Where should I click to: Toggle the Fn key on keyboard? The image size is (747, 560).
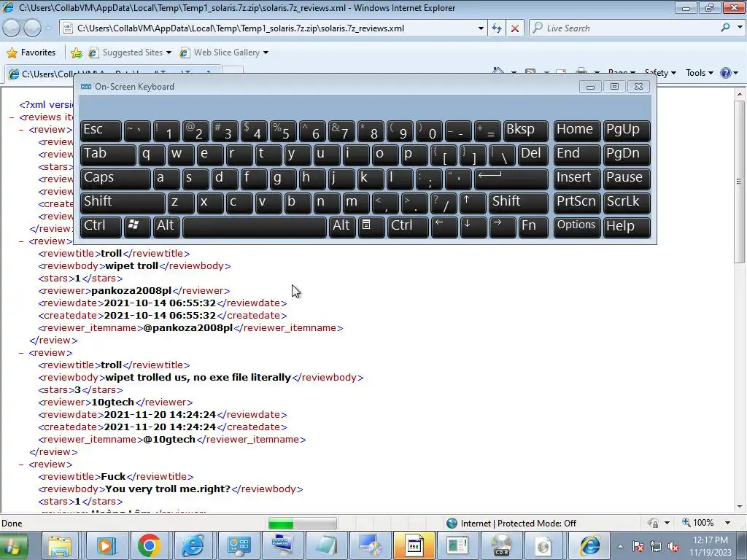coord(533,226)
